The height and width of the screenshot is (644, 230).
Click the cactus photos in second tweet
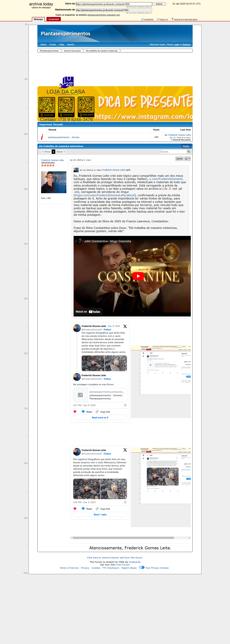coord(100,489)
